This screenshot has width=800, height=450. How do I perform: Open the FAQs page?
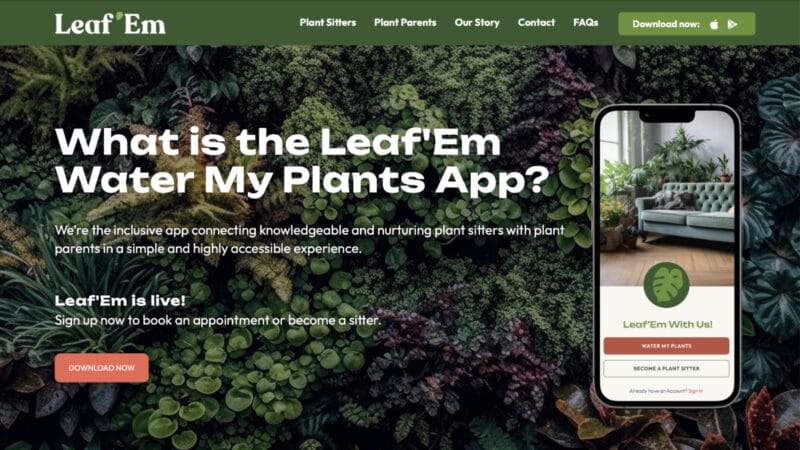coord(585,22)
